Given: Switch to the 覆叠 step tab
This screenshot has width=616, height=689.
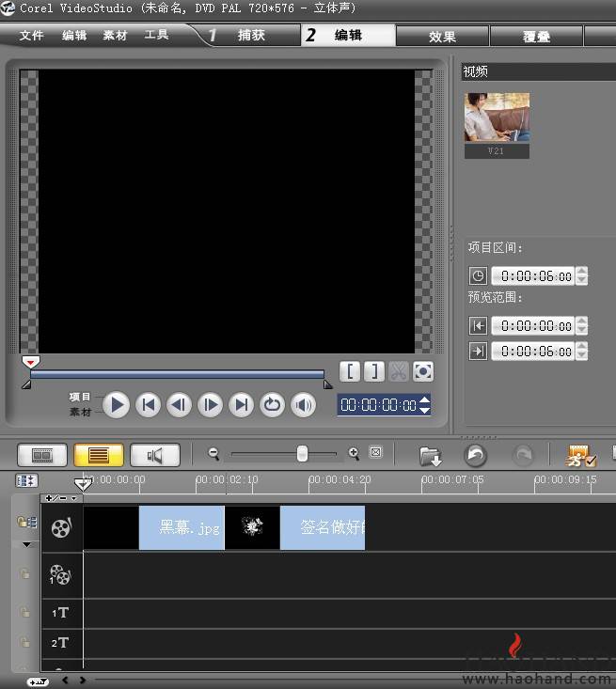Looking at the screenshot, I should pos(536,37).
